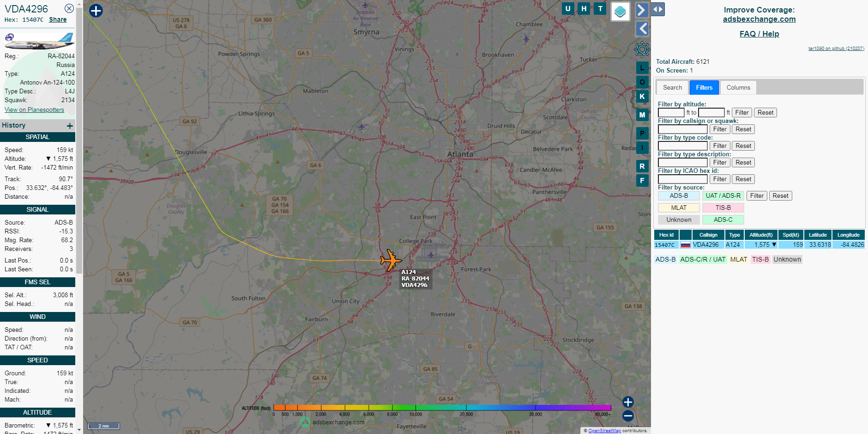This screenshot has height=434, width=868.
Task: Click the aircraft map label RA-82044
Action: tap(415, 278)
